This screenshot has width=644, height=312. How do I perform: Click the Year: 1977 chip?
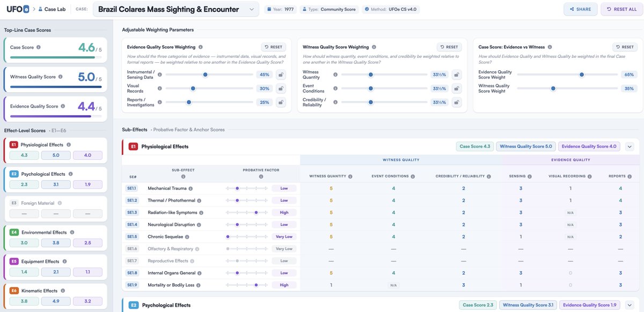281,9
